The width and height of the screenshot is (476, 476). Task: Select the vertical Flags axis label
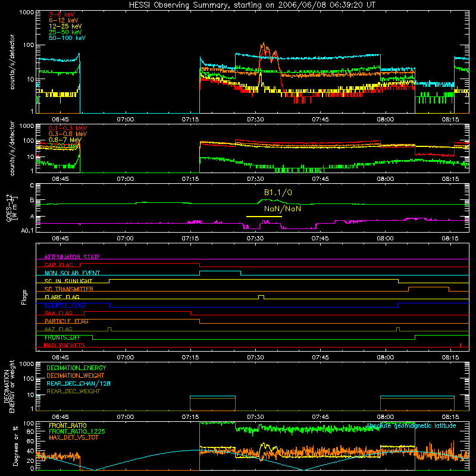(24, 297)
